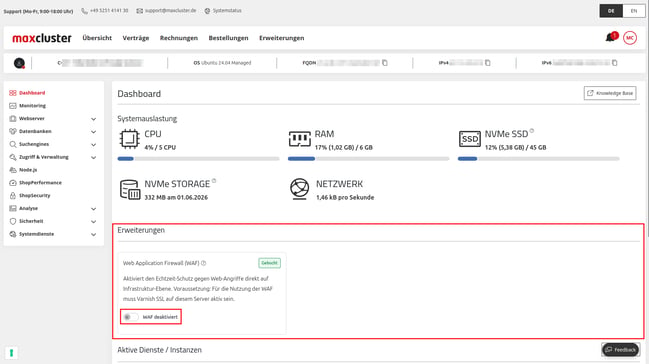649x364 pixels.
Task: Click the maxcluster logo
Action: tap(42, 38)
